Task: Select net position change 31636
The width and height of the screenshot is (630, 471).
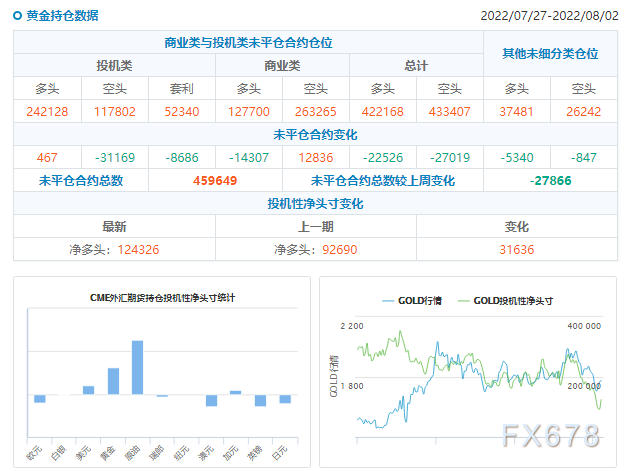Action: point(517,250)
